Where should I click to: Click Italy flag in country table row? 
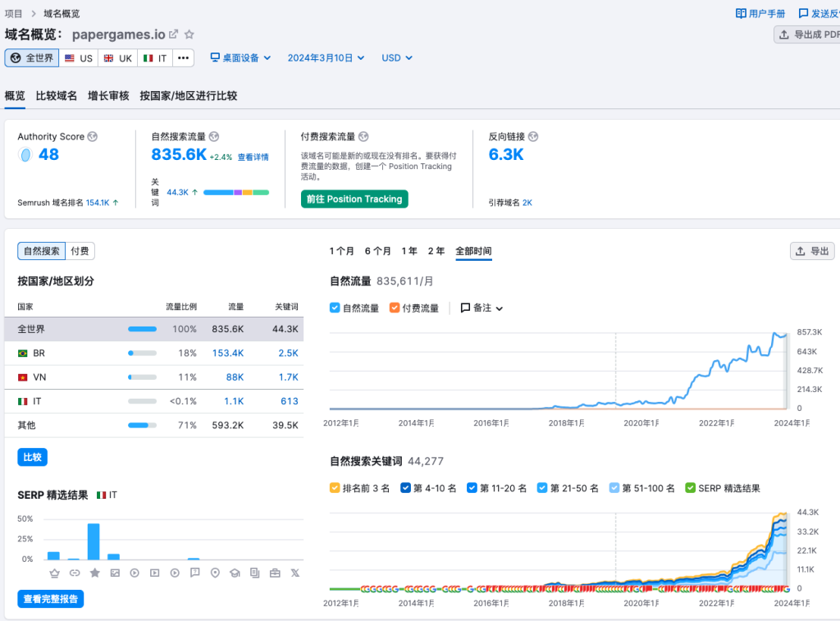pyautogui.click(x=22, y=401)
